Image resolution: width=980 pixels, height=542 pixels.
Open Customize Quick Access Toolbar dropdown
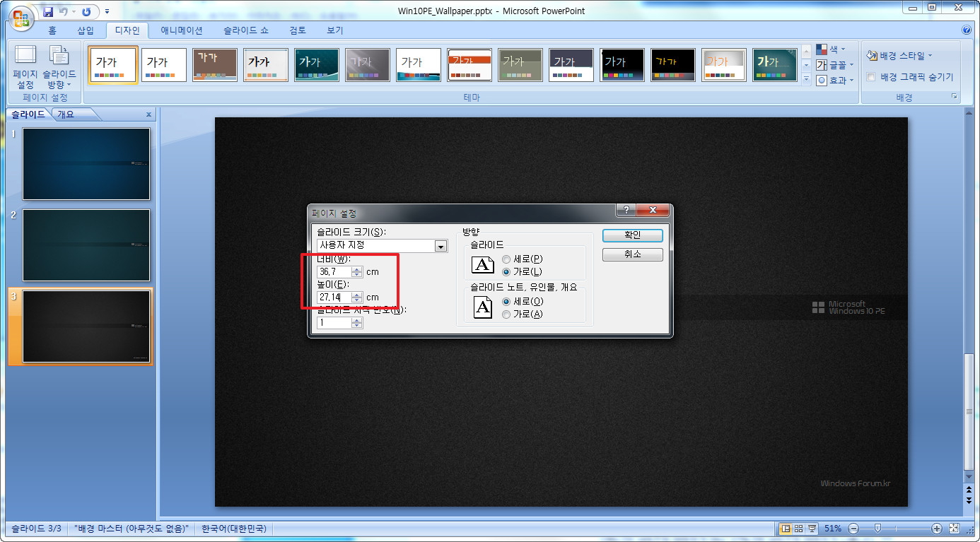click(107, 11)
